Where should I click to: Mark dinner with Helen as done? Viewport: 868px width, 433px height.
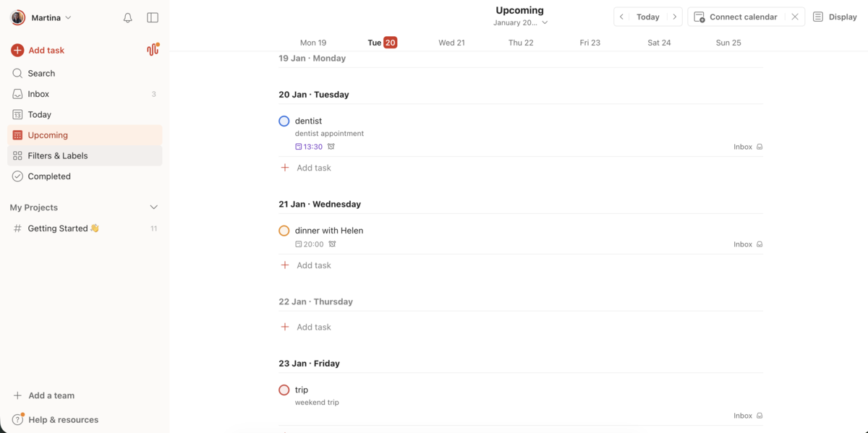point(284,230)
